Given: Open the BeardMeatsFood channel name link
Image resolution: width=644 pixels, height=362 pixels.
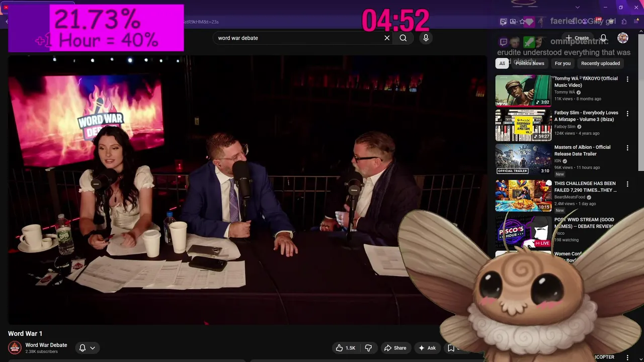Looking at the screenshot, I should (571, 198).
